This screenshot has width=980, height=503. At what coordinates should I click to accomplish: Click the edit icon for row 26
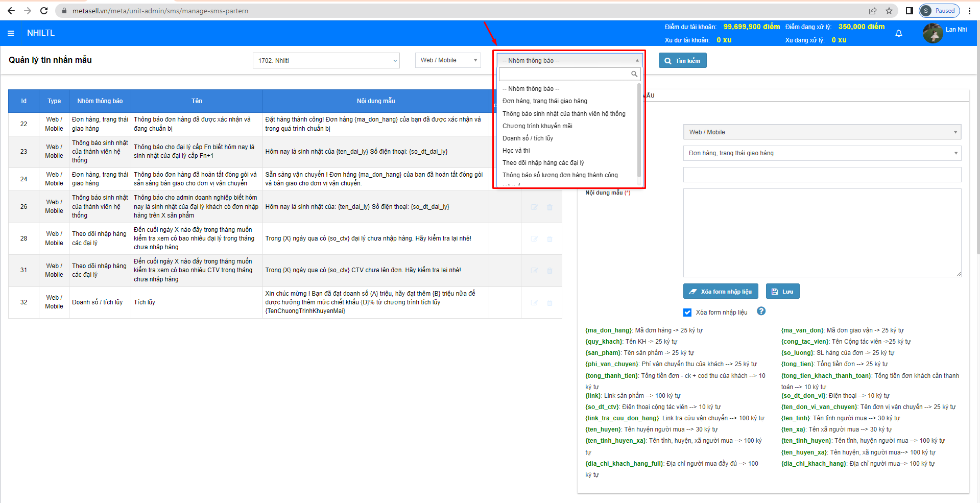coord(534,207)
